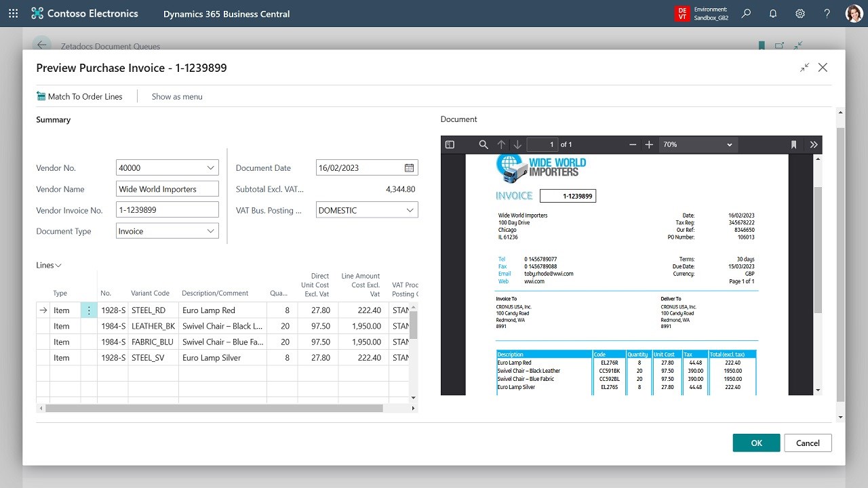
Task: Click the DEVT environment badge
Action: tap(682, 14)
